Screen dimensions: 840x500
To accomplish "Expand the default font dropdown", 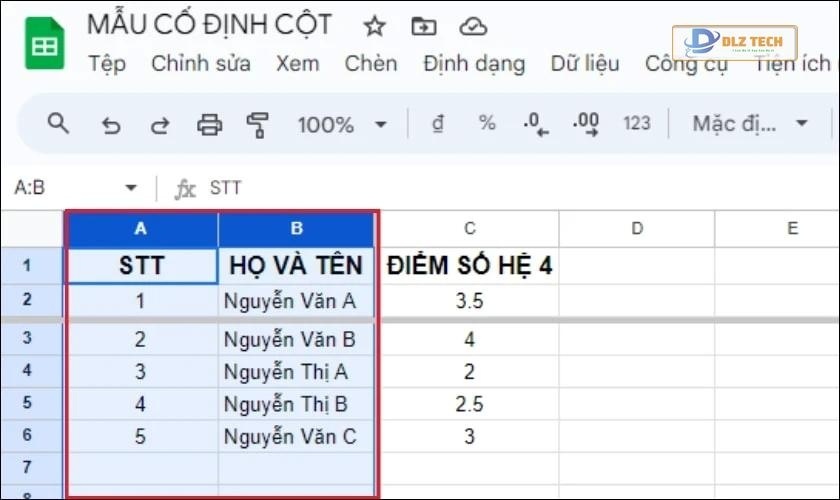I will point(750,124).
